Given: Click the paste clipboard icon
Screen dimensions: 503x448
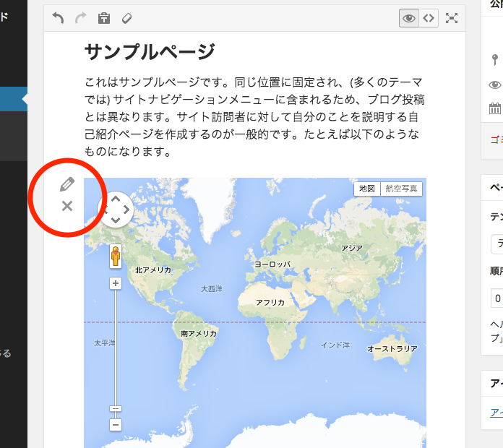Looking at the screenshot, I should pos(103,19).
